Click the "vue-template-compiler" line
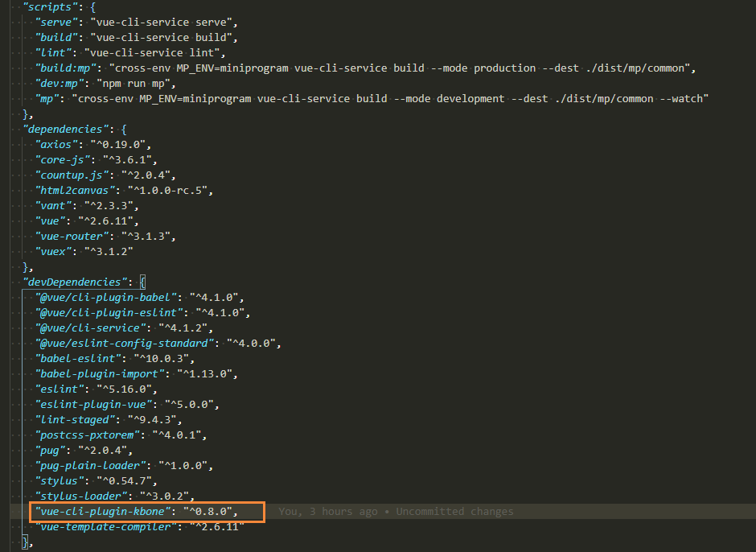The height and width of the screenshot is (552, 756). pyautogui.click(x=139, y=527)
